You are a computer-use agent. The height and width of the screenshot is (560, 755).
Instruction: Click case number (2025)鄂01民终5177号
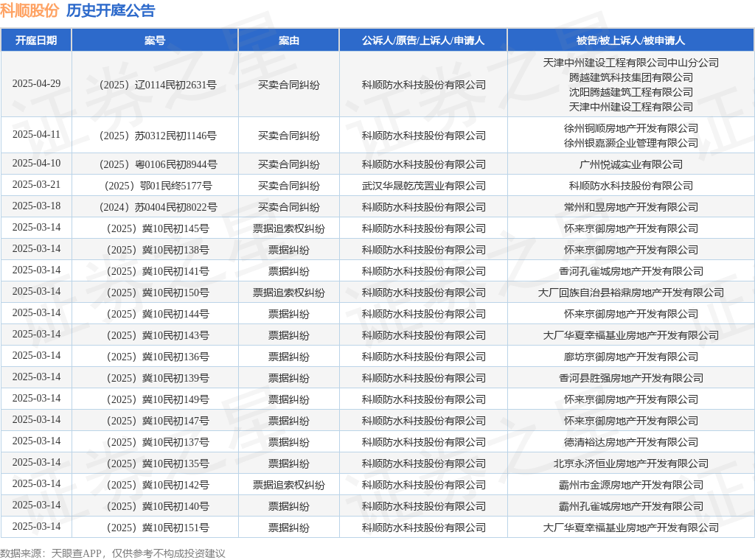click(158, 186)
